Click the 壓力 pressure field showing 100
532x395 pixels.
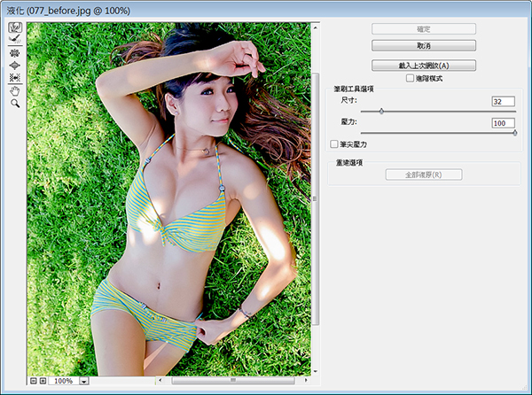503,123
